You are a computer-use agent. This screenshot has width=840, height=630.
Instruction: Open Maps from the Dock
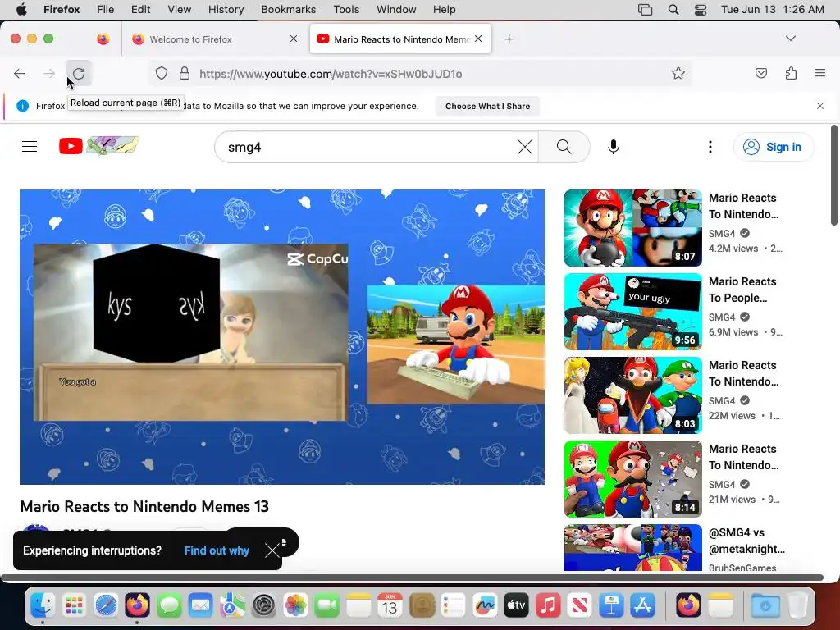click(x=232, y=605)
